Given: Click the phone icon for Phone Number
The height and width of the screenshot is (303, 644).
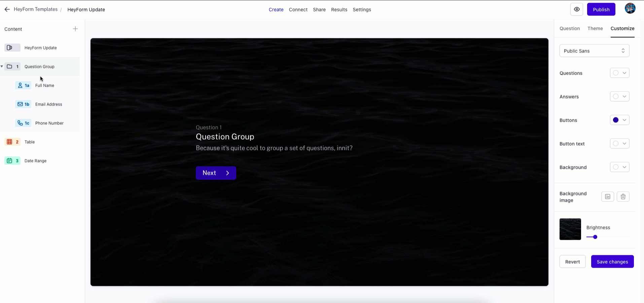Looking at the screenshot, I should [20, 123].
